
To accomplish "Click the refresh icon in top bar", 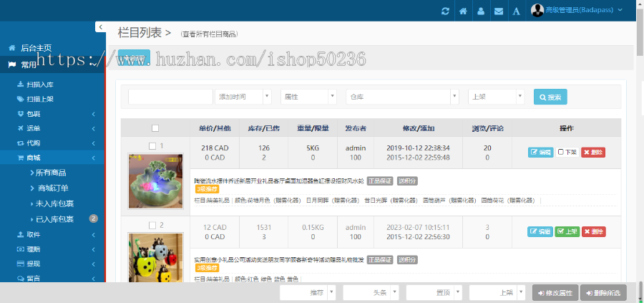I will [x=445, y=11].
